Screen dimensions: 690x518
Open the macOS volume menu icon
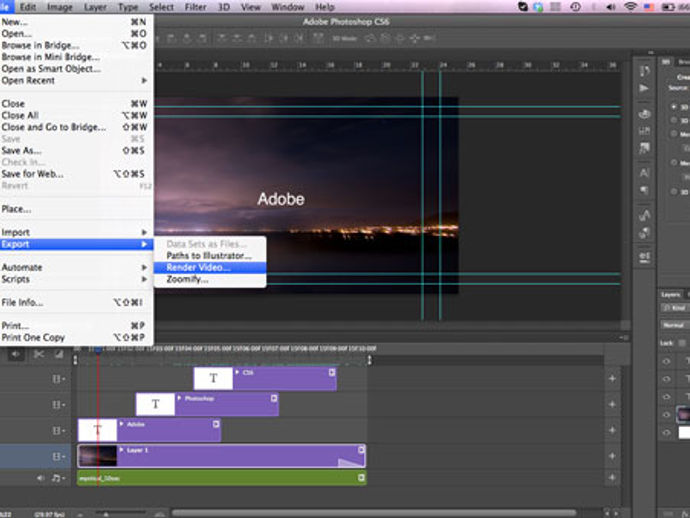[611, 7]
